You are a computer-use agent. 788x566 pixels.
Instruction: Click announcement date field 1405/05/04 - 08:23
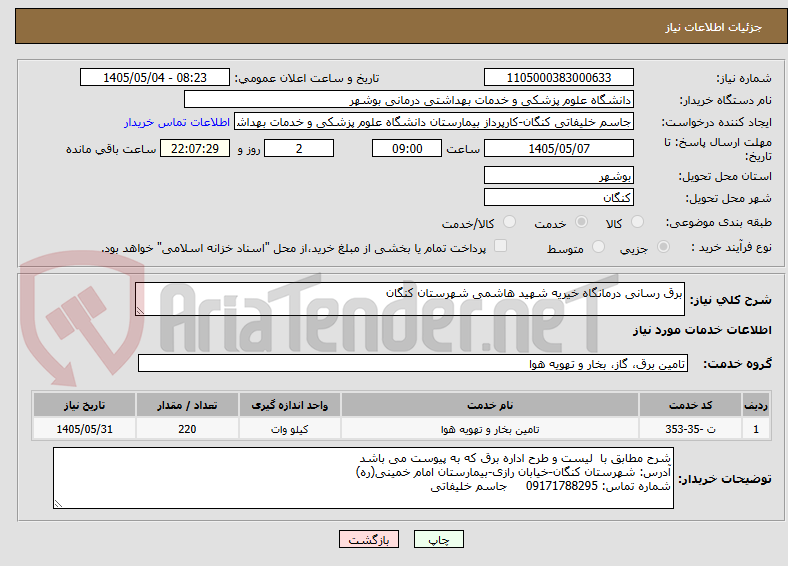[155, 77]
